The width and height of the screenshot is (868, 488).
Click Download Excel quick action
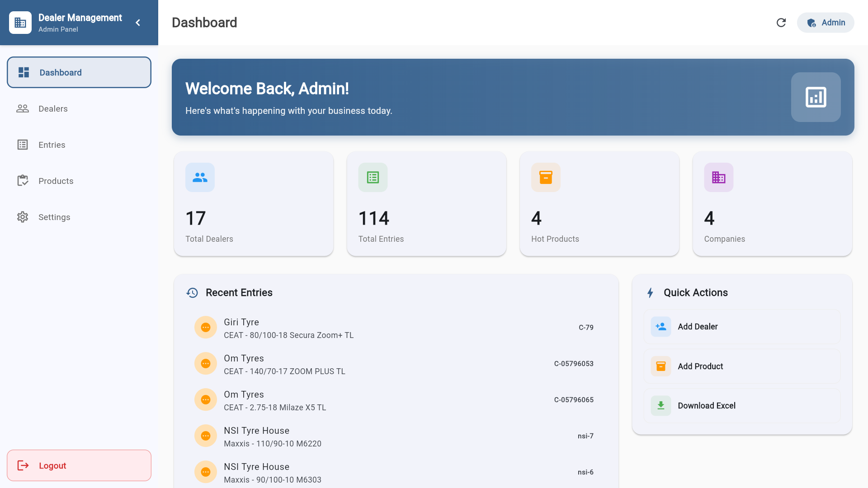[742, 406]
